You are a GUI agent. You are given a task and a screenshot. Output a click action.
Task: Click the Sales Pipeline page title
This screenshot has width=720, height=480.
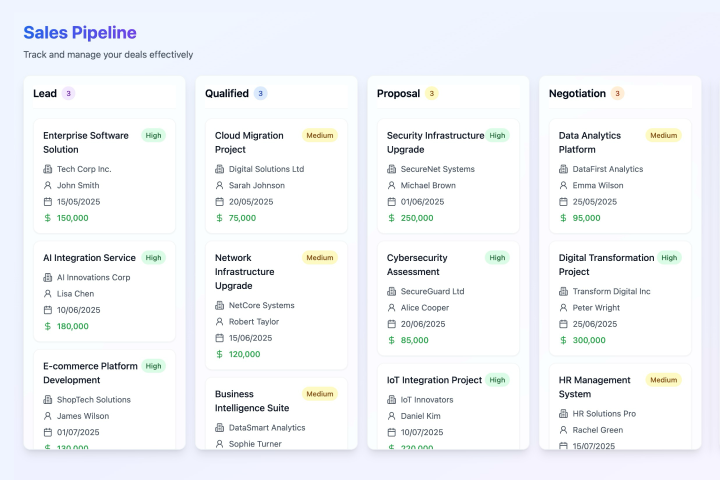[x=80, y=33]
